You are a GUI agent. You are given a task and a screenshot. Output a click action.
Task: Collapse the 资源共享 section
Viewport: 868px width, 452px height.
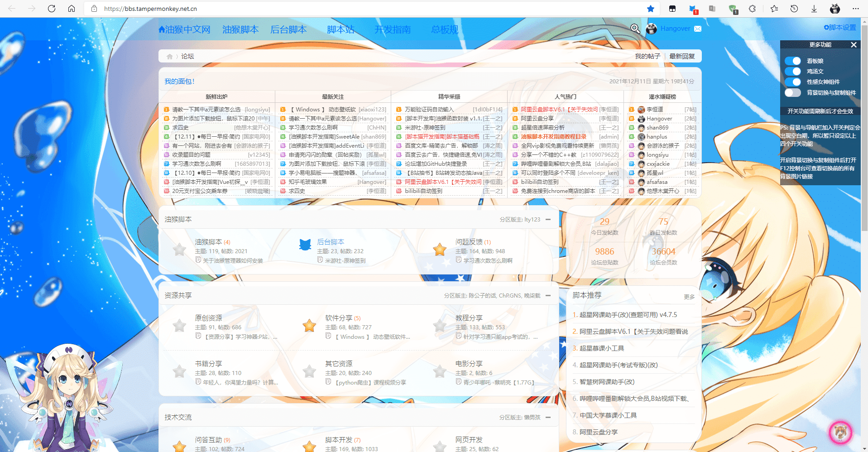coord(548,295)
